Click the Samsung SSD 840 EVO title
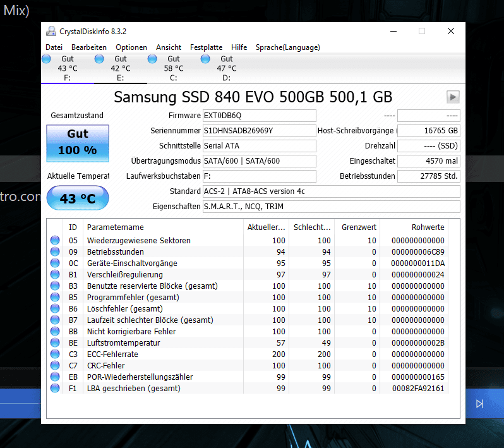The height and width of the screenshot is (448, 504). click(253, 97)
